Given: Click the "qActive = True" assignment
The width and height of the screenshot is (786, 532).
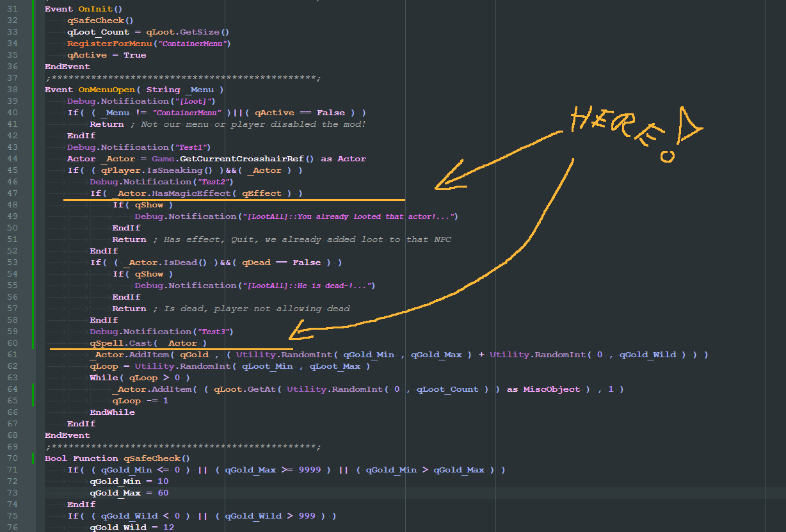Looking at the screenshot, I should (x=107, y=55).
